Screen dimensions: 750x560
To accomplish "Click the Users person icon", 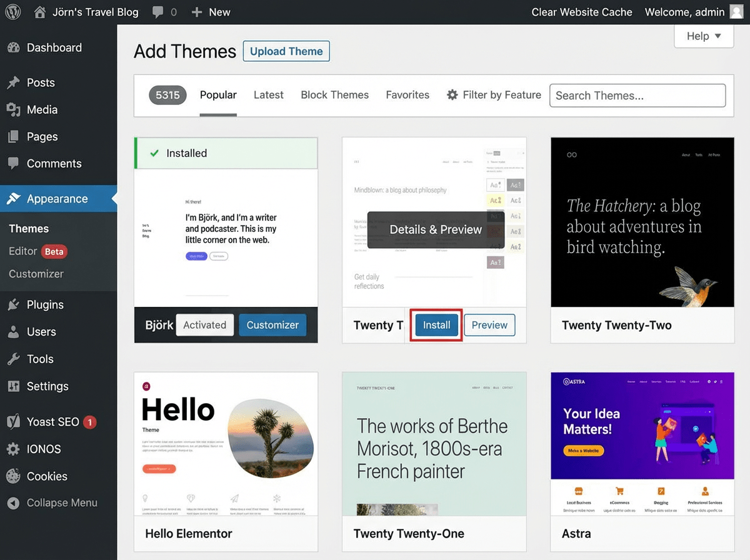I will 13,332.
